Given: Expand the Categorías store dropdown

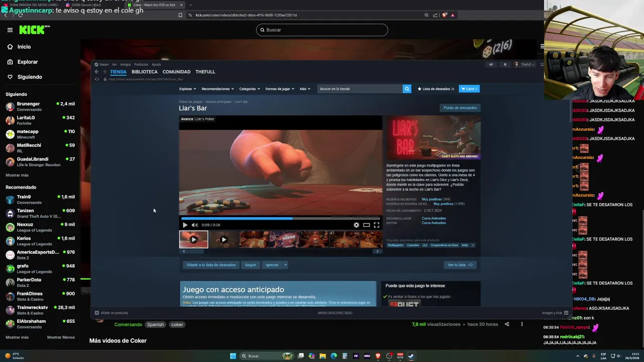Looking at the screenshot, I should (249, 89).
